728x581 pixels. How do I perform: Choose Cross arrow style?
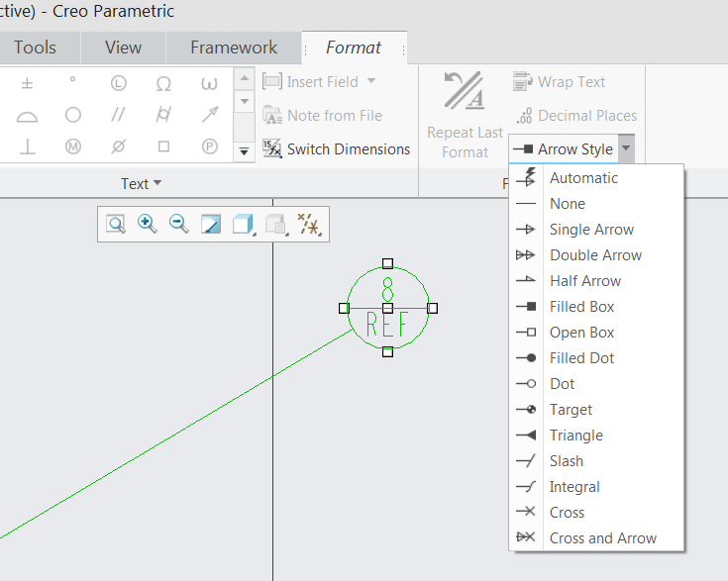click(x=596, y=513)
